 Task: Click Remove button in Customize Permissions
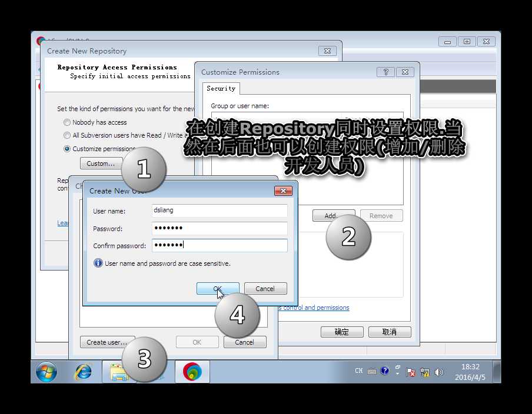(x=381, y=216)
